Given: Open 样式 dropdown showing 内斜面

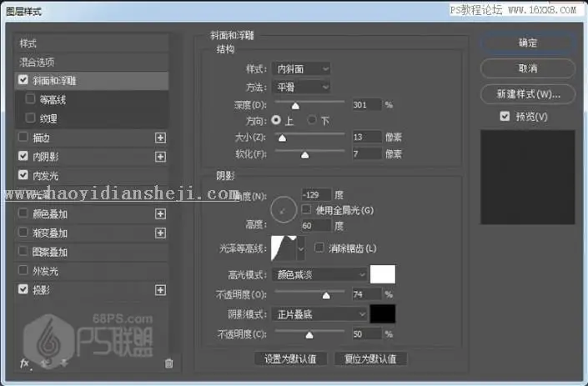Looking at the screenshot, I should pyautogui.click(x=301, y=68).
